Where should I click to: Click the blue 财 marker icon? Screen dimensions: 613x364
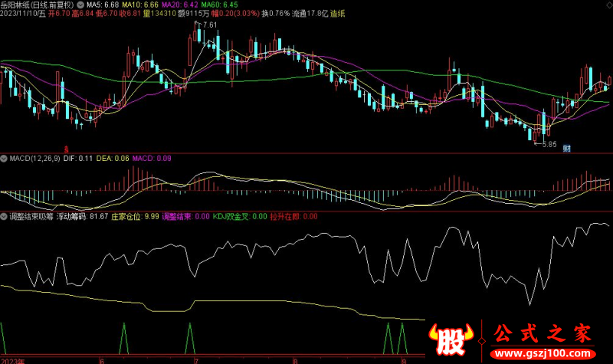coord(566,148)
